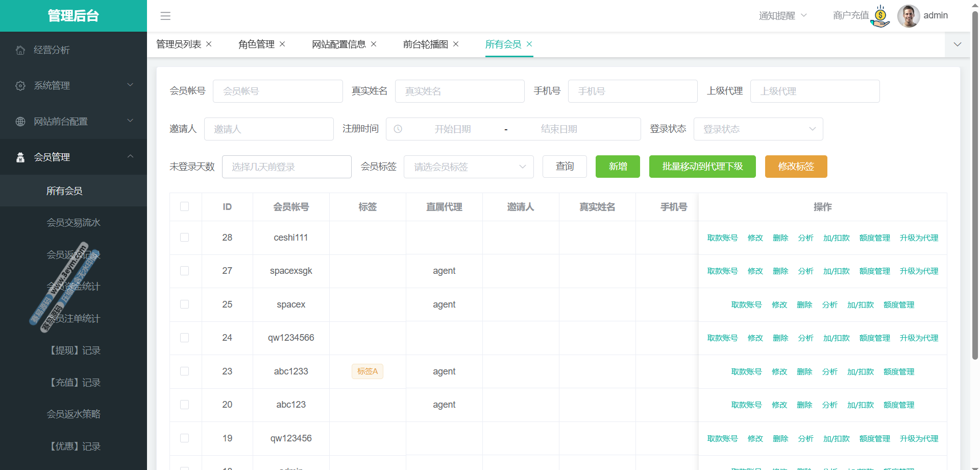Image resolution: width=980 pixels, height=470 pixels.
Task: Click the clock icon in registration date field
Action: click(x=398, y=129)
